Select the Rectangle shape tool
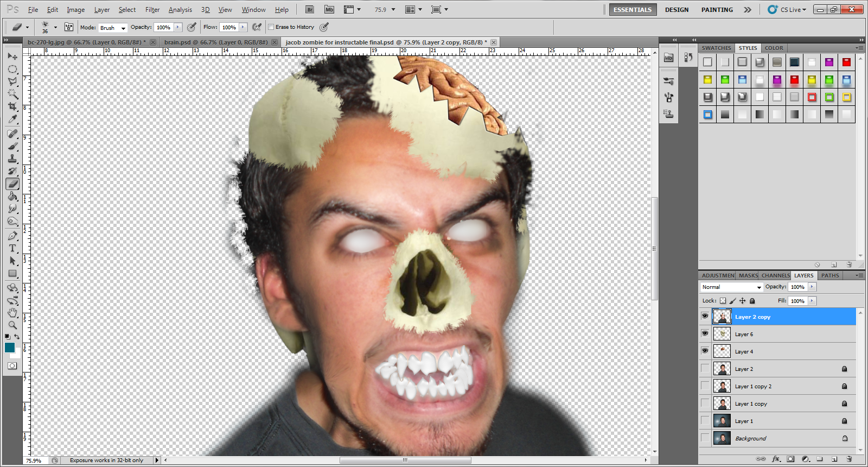The image size is (868, 467). [x=12, y=274]
